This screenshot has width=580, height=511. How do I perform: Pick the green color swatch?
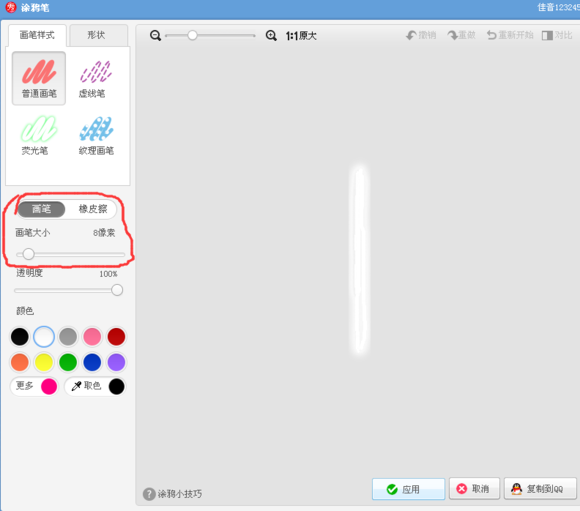point(68,362)
